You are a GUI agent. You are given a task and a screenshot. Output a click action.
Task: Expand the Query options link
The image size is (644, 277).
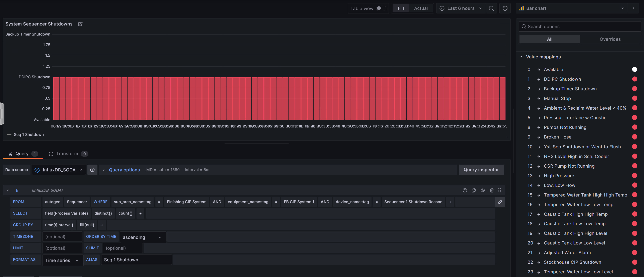(x=124, y=170)
